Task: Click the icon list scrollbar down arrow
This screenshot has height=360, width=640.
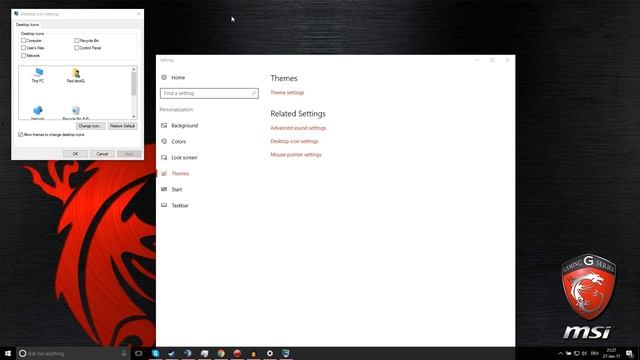Action: (133, 117)
